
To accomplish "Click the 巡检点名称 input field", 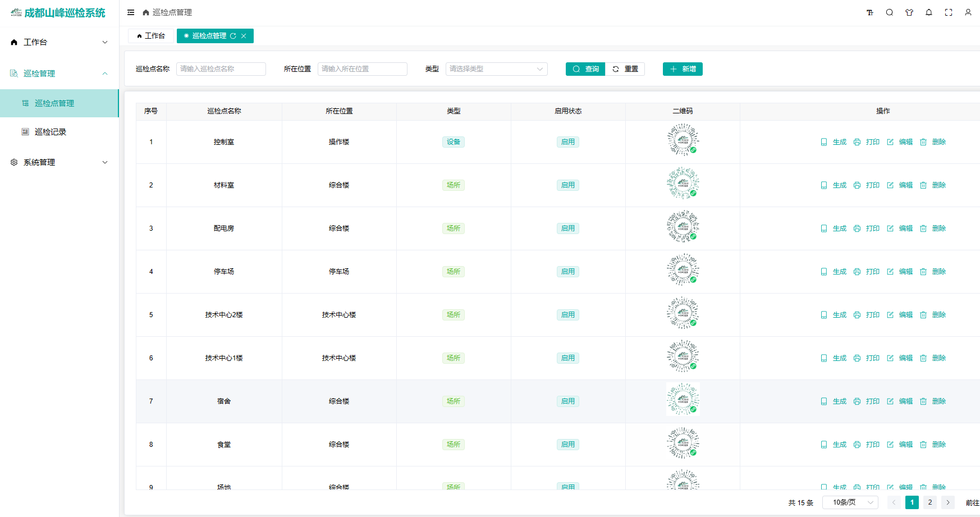I will click(x=221, y=69).
